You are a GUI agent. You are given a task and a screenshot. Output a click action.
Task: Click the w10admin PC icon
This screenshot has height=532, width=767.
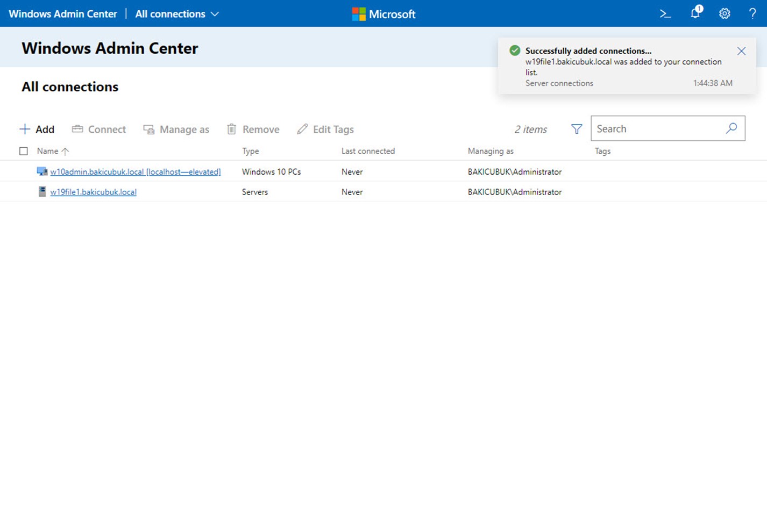point(42,171)
